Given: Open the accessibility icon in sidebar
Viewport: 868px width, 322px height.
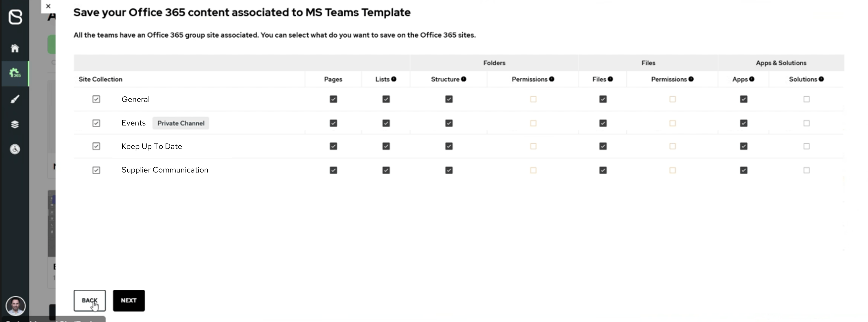Looking at the screenshot, I should (15, 149).
